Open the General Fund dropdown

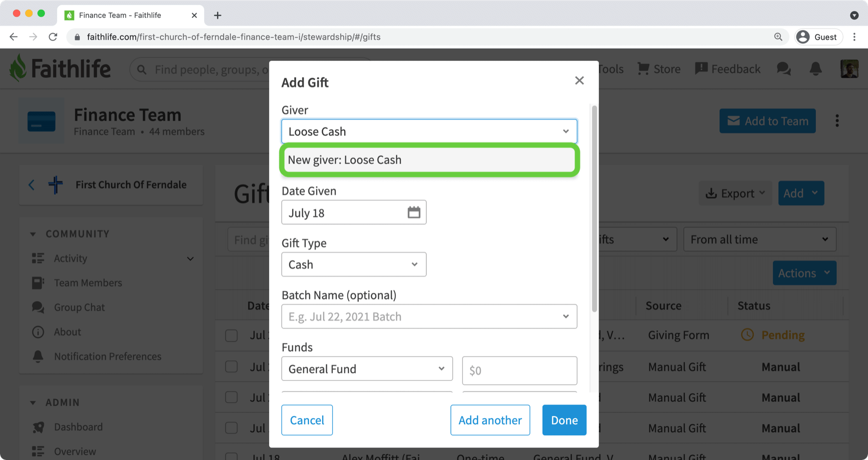pyautogui.click(x=367, y=369)
